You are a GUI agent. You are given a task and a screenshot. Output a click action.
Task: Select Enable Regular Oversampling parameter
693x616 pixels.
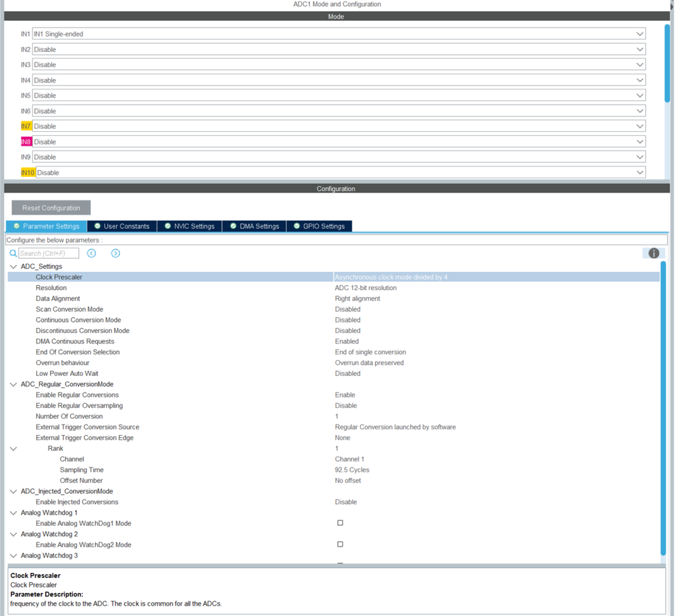tap(79, 406)
